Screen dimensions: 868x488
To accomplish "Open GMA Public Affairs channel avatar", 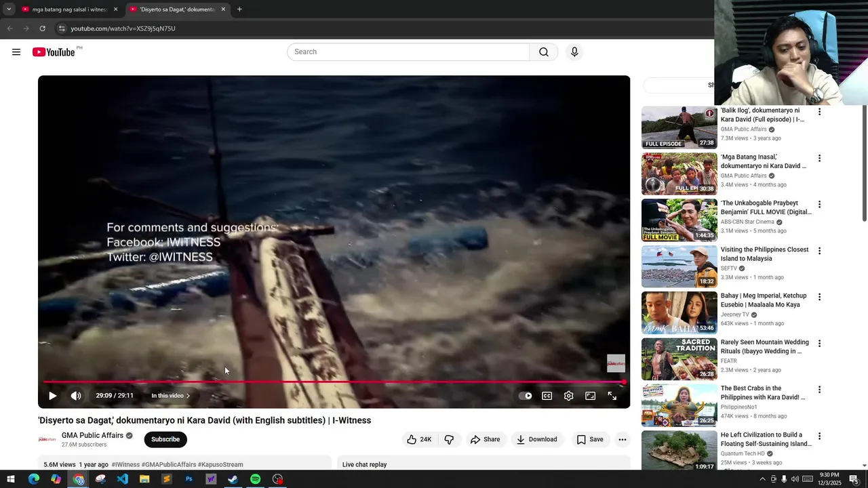I will click(47, 439).
